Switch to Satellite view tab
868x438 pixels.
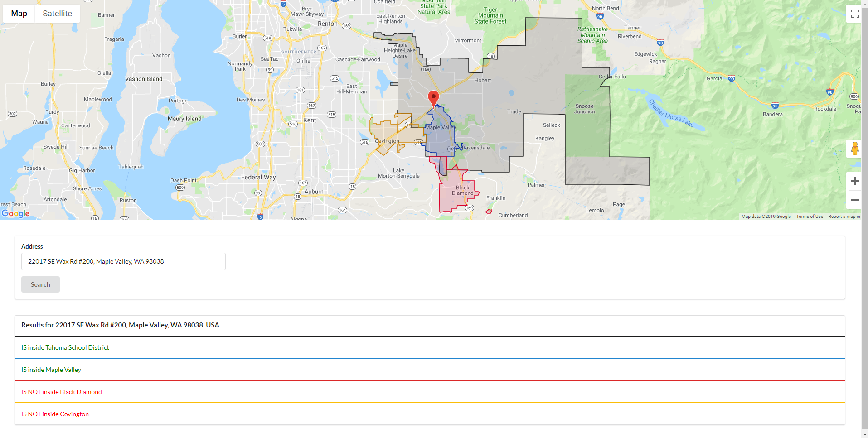pos(57,14)
